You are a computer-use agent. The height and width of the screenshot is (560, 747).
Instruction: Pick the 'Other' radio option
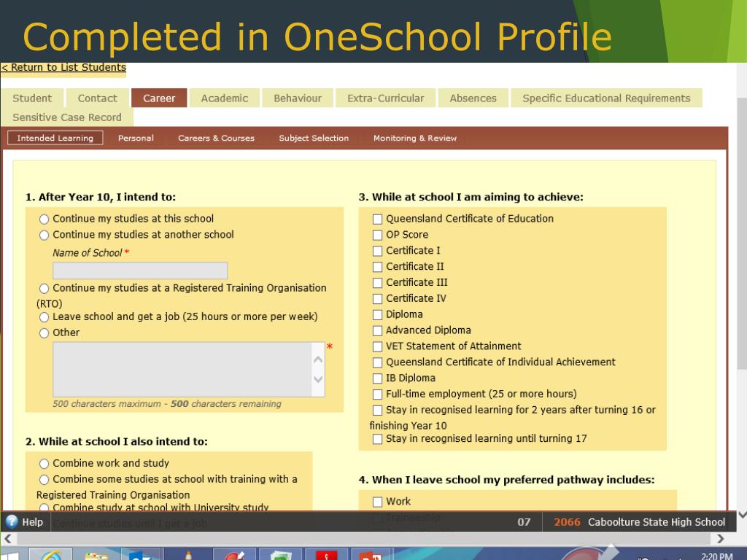44,332
